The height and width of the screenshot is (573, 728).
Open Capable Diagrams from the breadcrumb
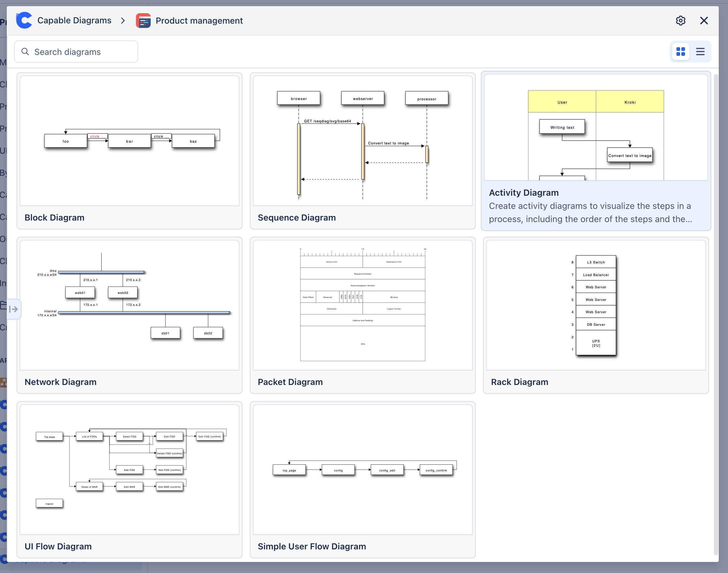(74, 20)
